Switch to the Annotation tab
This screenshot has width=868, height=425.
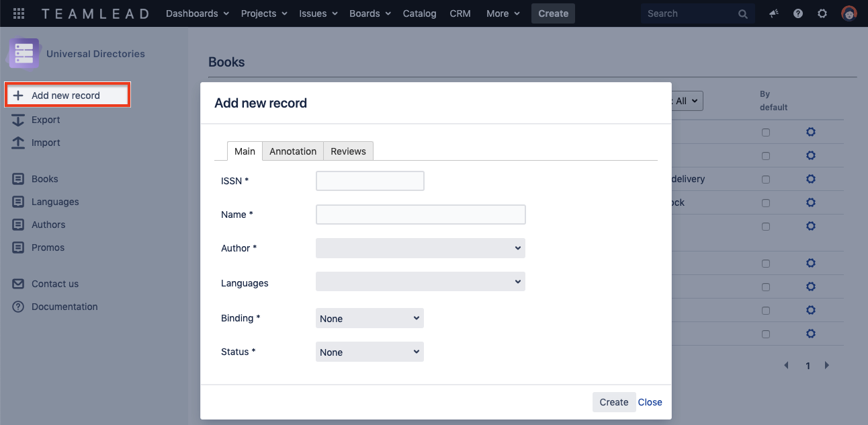click(293, 151)
